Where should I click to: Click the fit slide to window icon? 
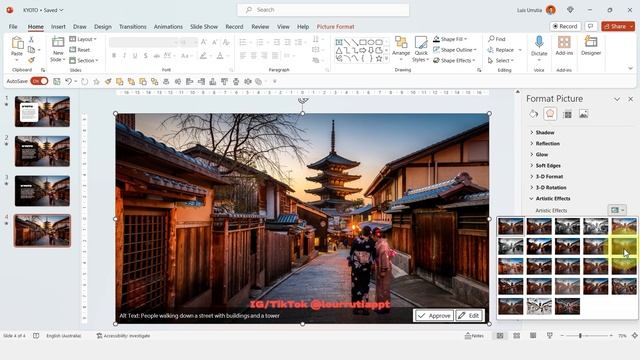pos(635,336)
